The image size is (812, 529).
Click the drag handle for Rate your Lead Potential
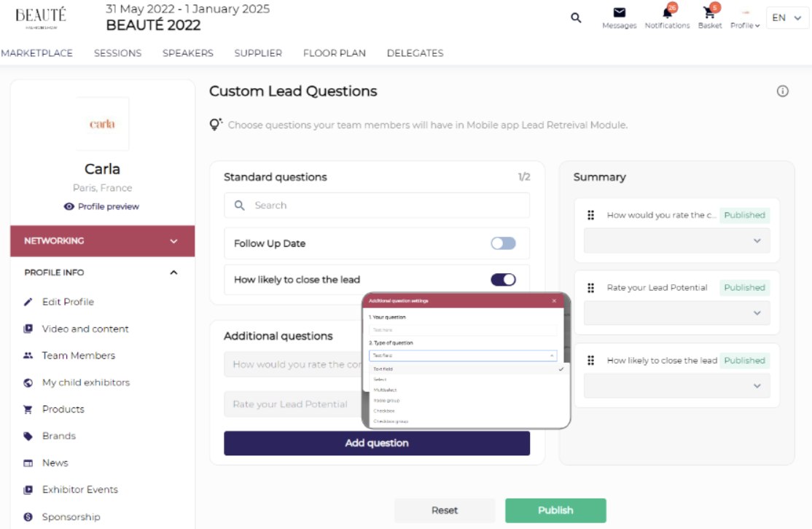(x=591, y=288)
